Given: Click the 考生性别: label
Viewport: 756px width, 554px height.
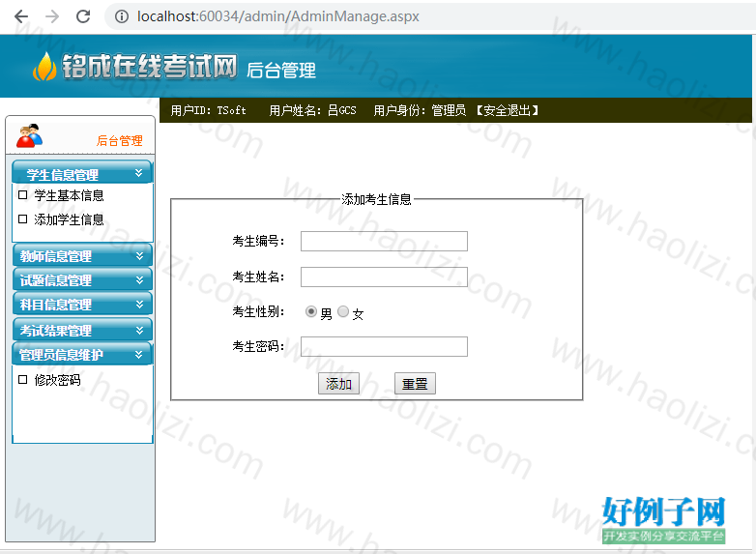Looking at the screenshot, I should click(x=258, y=312).
